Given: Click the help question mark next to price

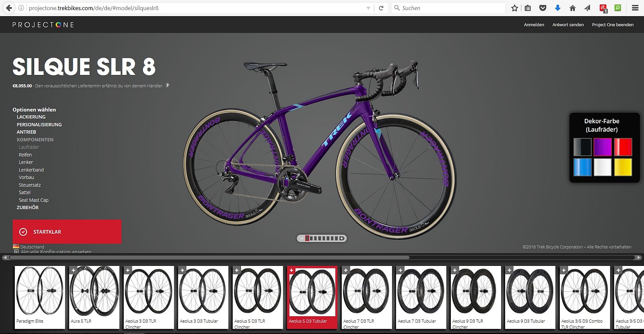Looking at the screenshot, I should [167, 85].
